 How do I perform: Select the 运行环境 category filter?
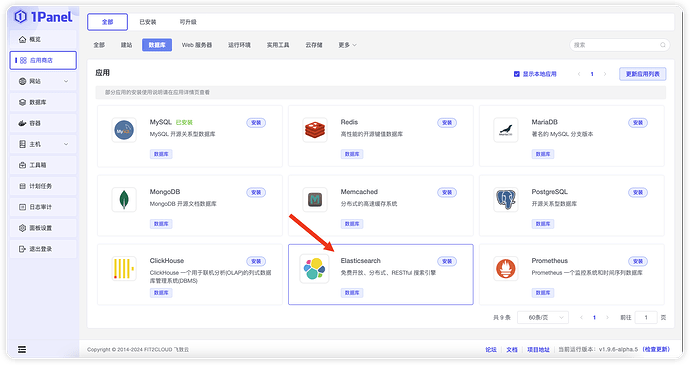coord(239,45)
